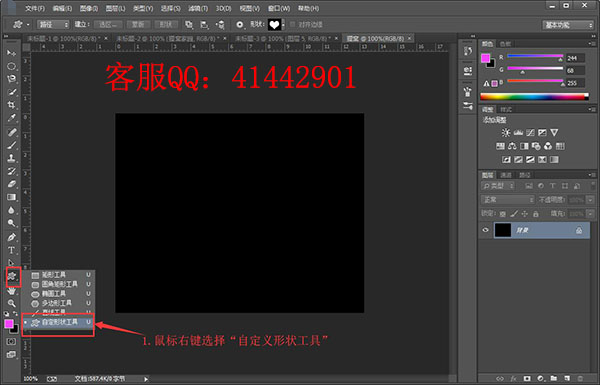Toggle lock image pixels brush icon
This screenshot has width=600, height=385.
click(x=514, y=214)
